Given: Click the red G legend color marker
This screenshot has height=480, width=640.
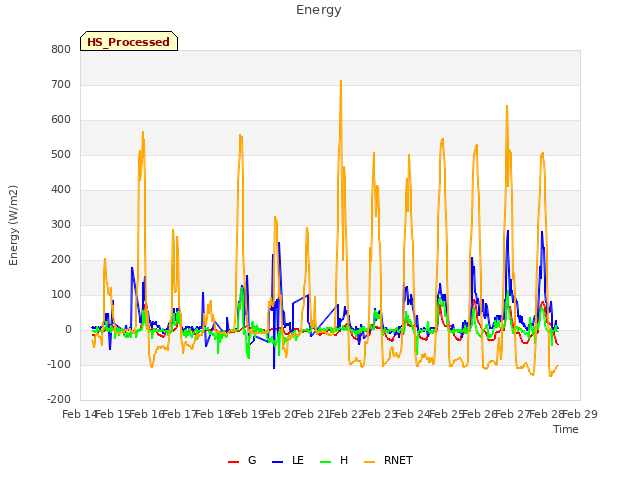Looking at the screenshot, I should click(233, 462).
